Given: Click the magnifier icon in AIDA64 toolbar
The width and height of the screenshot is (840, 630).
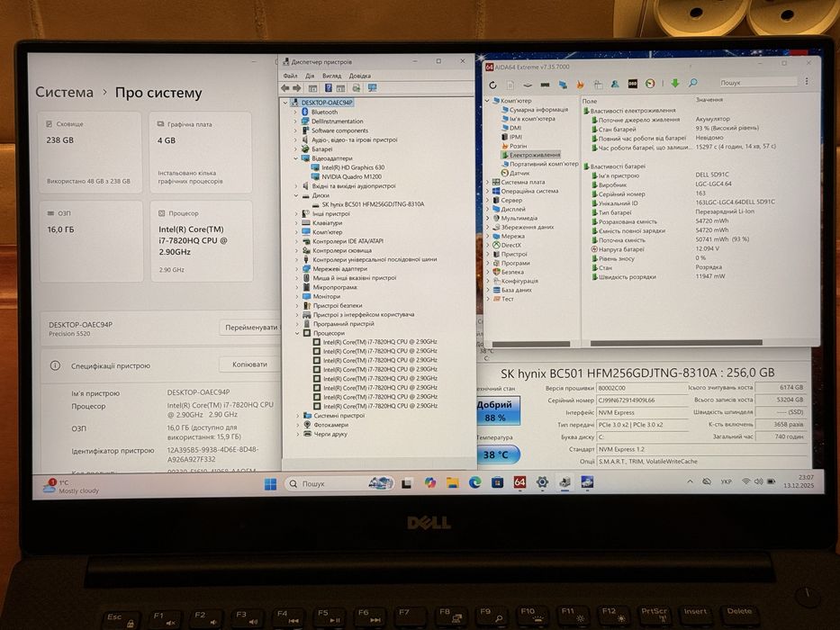Looking at the screenshot, I should tap(692, 83).
